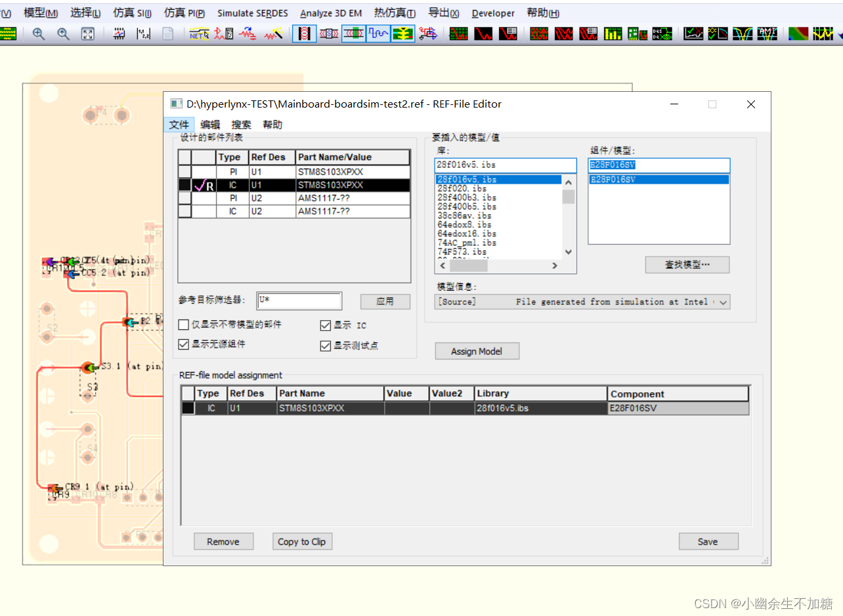The width and height of the screenshot is (843, 616).
Task: Click the library list scroll-down arrow
Action: click(569, 252)
